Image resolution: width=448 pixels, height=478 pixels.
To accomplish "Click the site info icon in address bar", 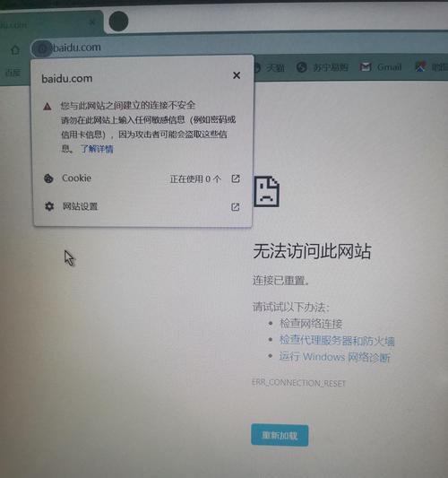I will (x=42, y=48).
